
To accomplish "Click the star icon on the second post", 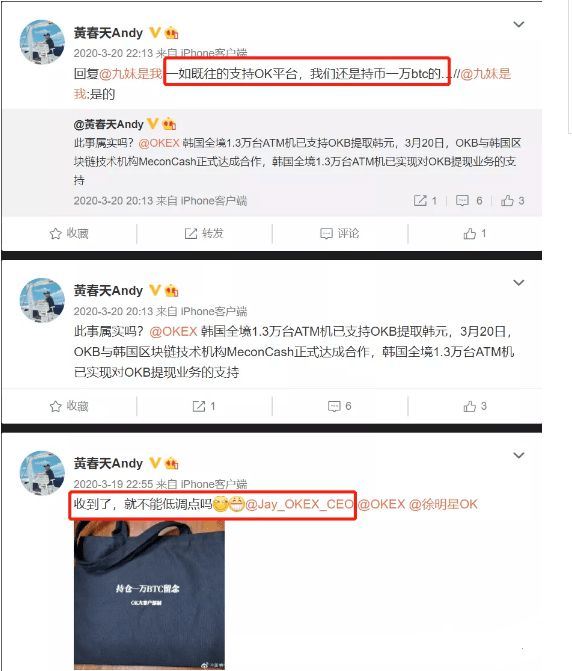I will (56, 406).
